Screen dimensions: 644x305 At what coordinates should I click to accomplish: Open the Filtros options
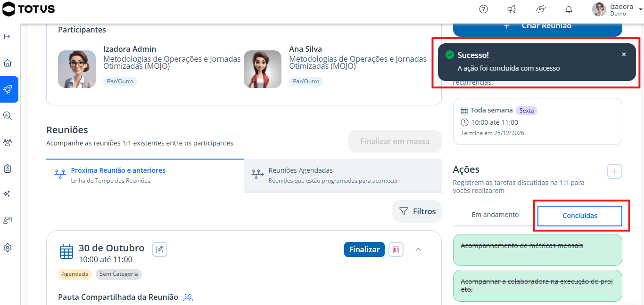[417, 211]
